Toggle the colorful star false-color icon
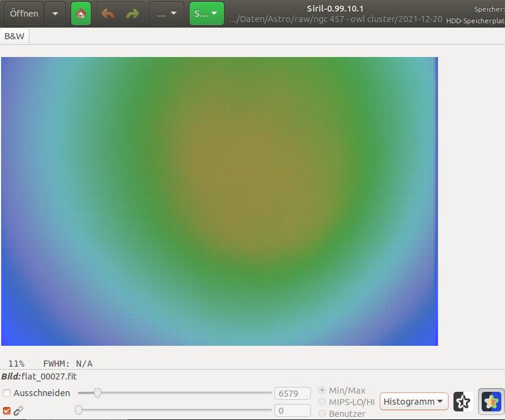The width and height of the screenshot is (505, 420). pos(492,402)
